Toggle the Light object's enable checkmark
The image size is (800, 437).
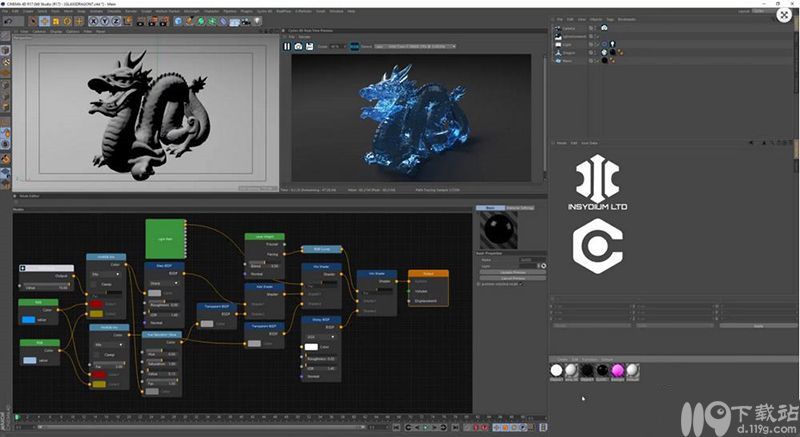pos(597,44)
